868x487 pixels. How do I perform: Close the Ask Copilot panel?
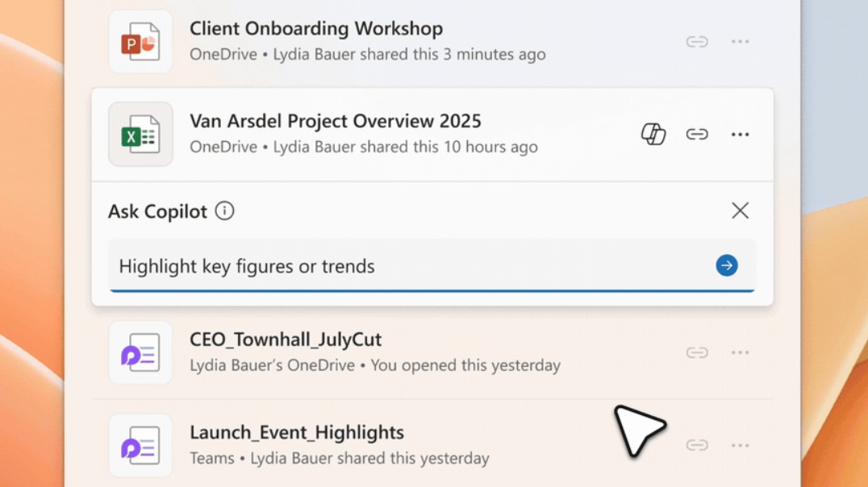point(740,211)
